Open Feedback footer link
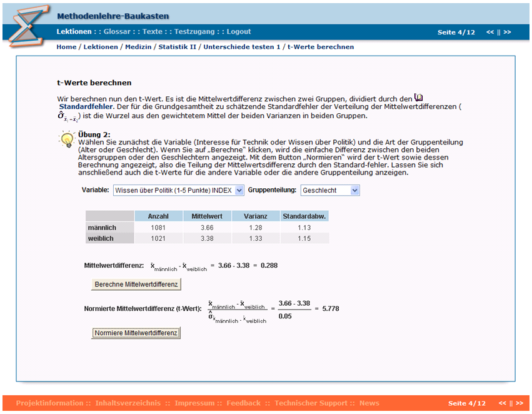The width and height of the screenshot is (532, 414). click(x=244, y=403)
